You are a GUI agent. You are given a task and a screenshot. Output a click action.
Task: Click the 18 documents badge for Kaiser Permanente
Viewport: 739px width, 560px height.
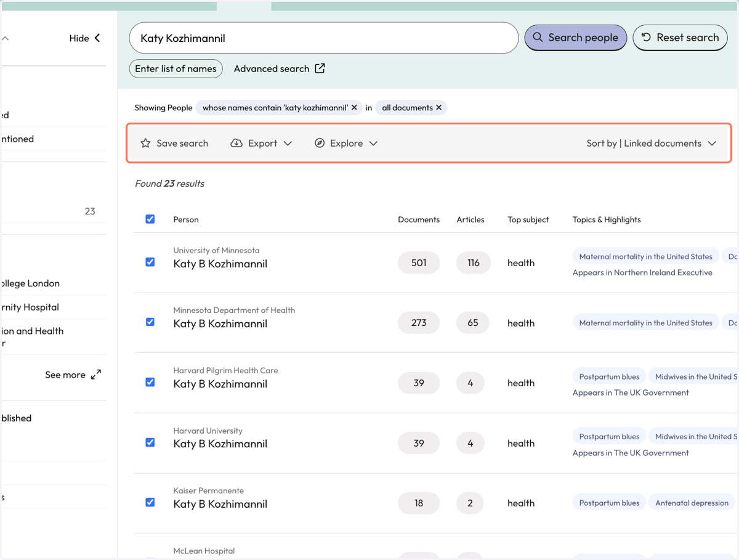click(x=419, y=503)
